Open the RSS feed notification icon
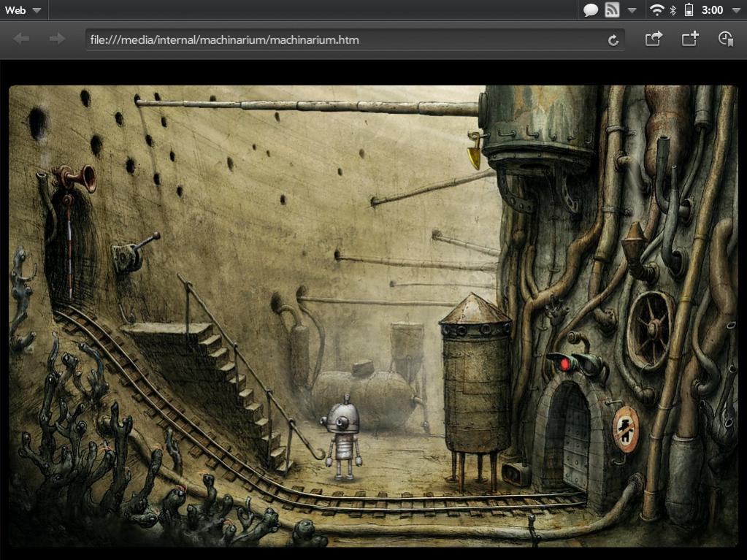This screenshot has height=560, width=747. pyautogui.click(x=612, y=10)
